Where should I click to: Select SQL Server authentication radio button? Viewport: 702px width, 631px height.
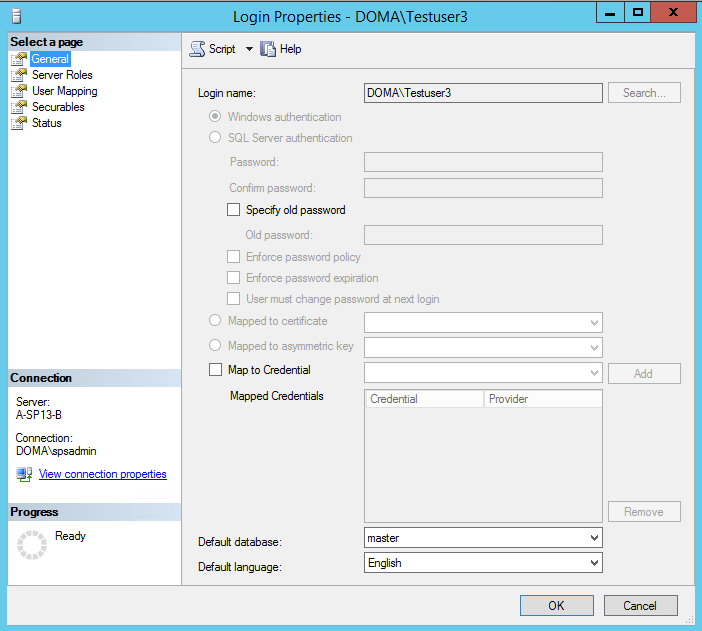(215, 137)
